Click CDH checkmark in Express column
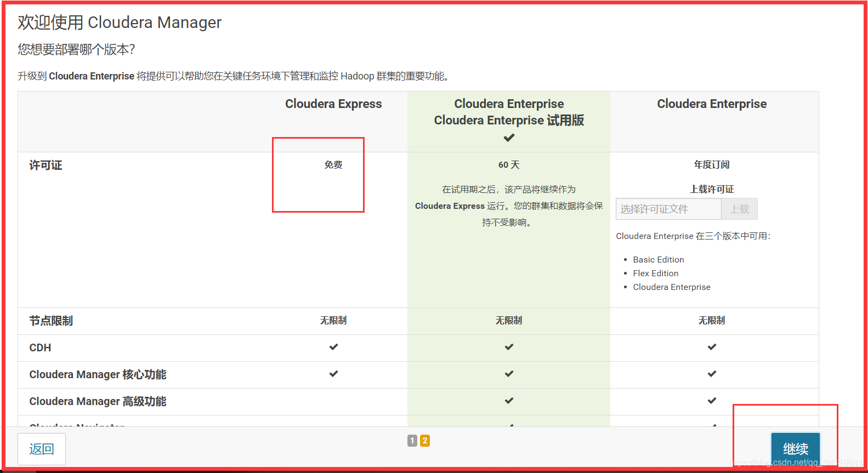Image resolution: width=868 pixels, height=473 pixels. 333,347
